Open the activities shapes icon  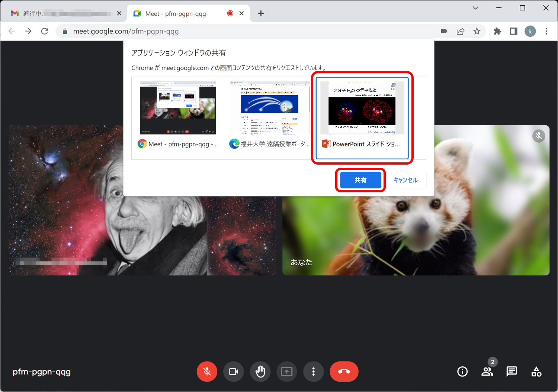(536, 372)
